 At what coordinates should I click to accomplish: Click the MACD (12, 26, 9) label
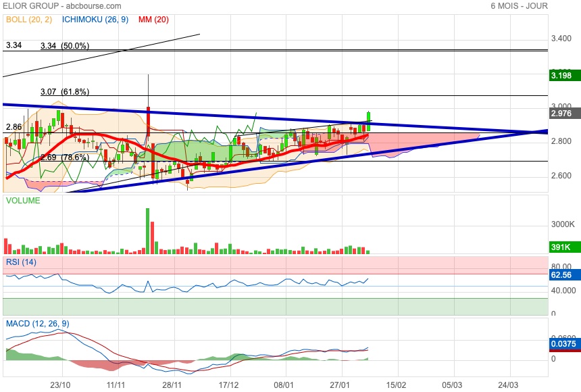pyautogui.click(x=37, y=324)
